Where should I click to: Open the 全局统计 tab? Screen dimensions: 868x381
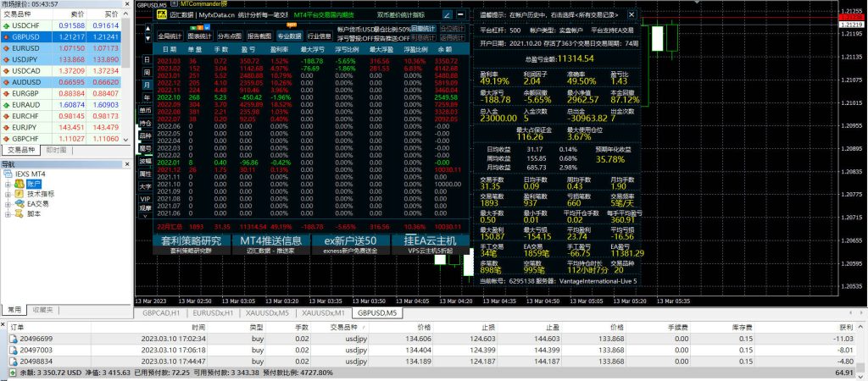click(170, 36)
